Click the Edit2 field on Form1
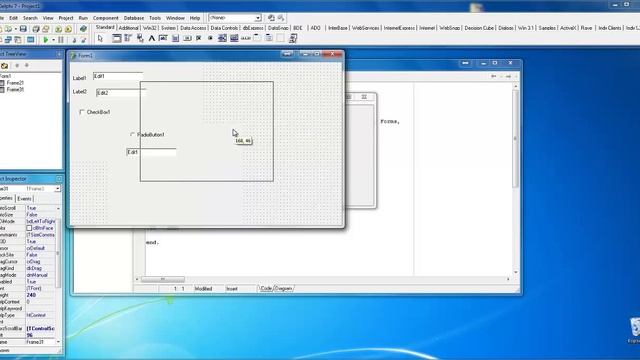This screenshot has height=360, width=640. [x=121, y=93]
